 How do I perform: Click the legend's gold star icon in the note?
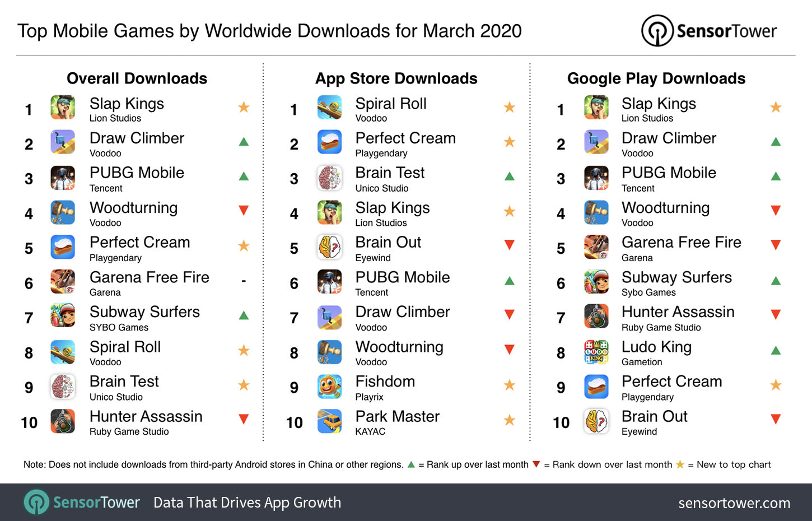click(680, 464)
